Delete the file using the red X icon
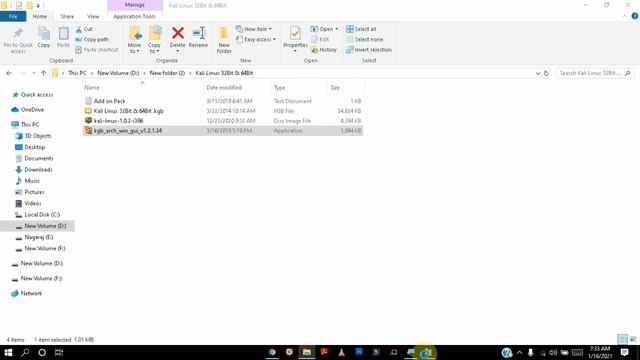Screen dimensions: 640x360 (x=178, y=33)
